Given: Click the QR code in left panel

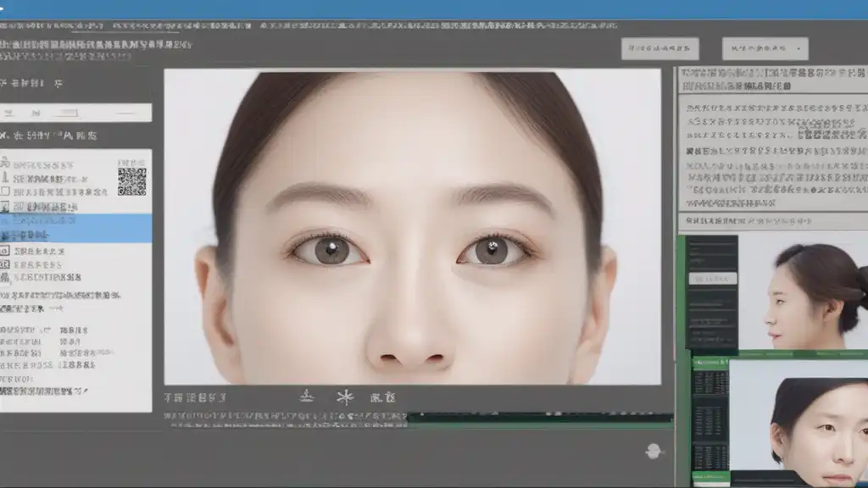Looking at the screenshot, I should [131, 181].
